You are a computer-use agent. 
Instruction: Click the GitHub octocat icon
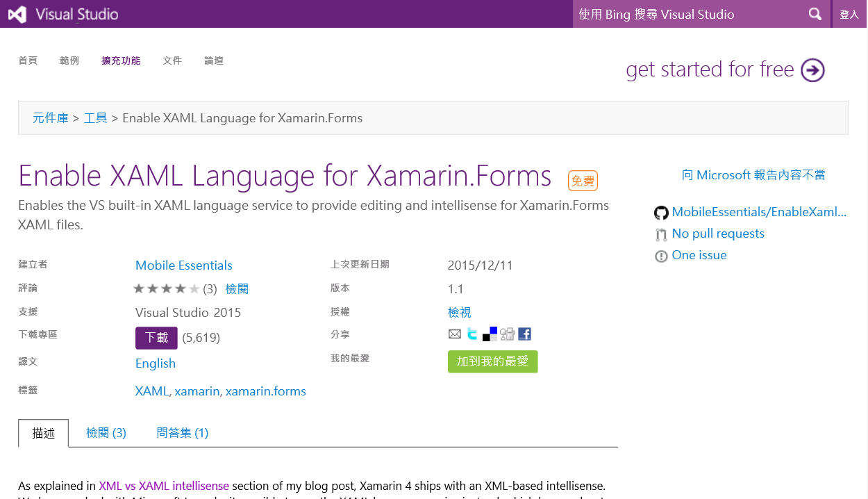(x=661, y=213)
